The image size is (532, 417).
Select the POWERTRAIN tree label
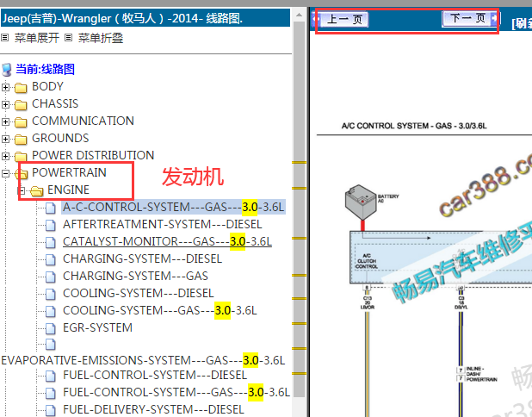click(x=69, y=172)
